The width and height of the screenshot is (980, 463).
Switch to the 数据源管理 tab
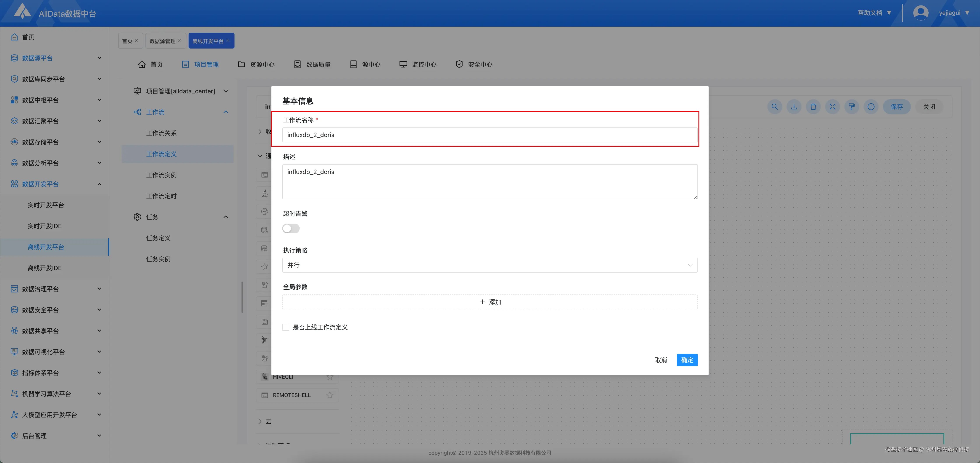click(x=163, y=40)
